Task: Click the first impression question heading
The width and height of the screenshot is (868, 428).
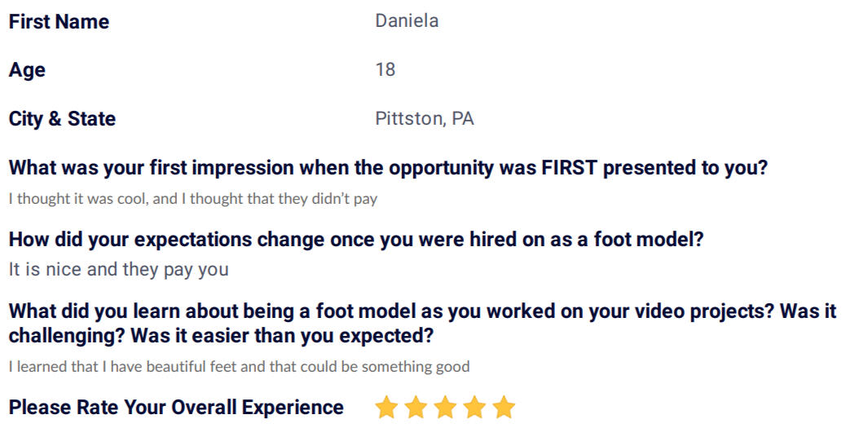Action: [x=389, y=168]
